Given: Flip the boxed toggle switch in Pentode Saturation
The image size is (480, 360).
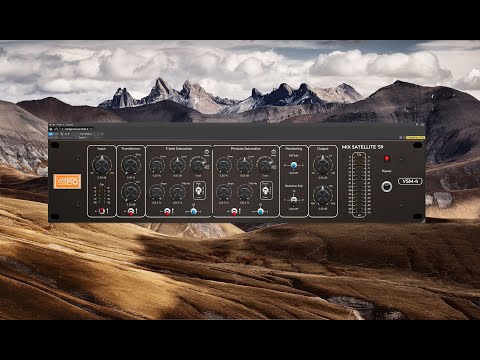Looking at the screenshot, I should tap(266, 191).
